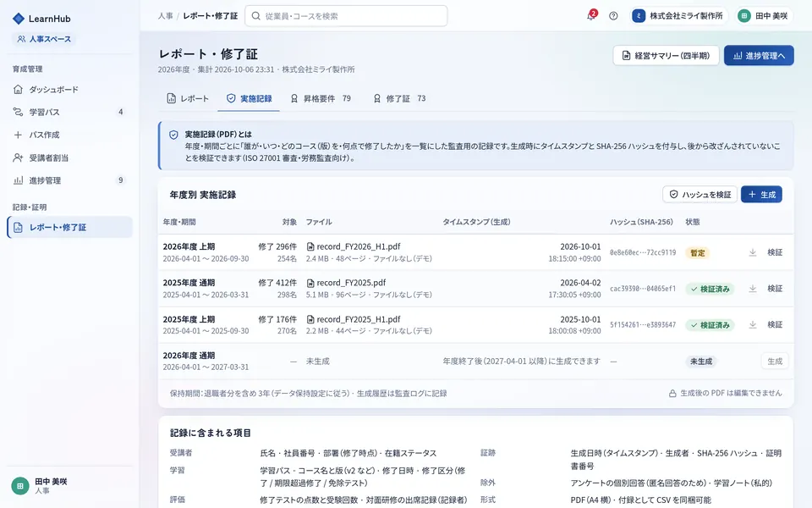Open 学習パス from the sidebar
Image resolution: width=812 pixels, height=508 pixels.
[69, 112]
